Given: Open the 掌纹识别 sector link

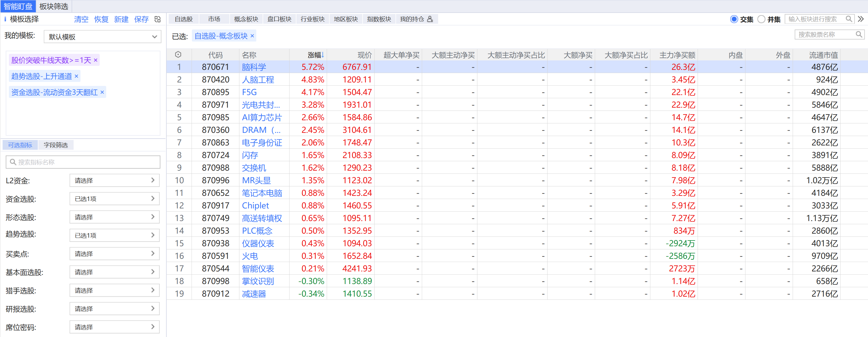Looking at the screenshot, I should pyautogui.click(x=258, y=281).
